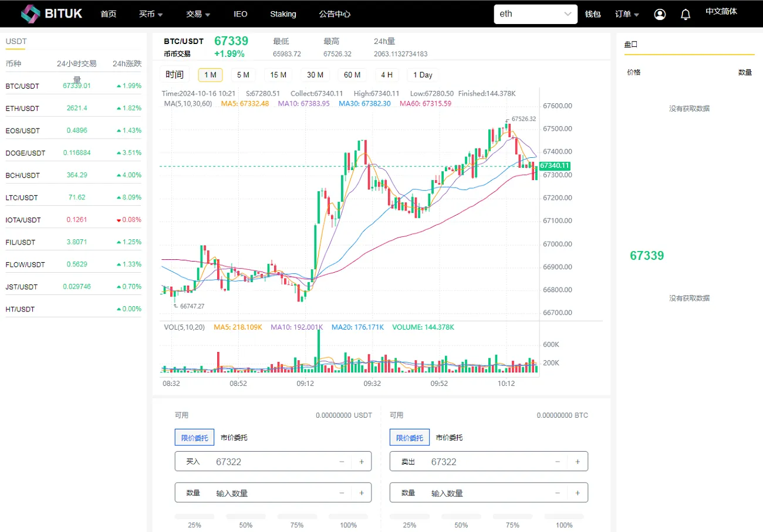The width and height of the screenshot is (763, 532).
Task: Open the 钱包 wallet link
Action: [x=593, y=13]
